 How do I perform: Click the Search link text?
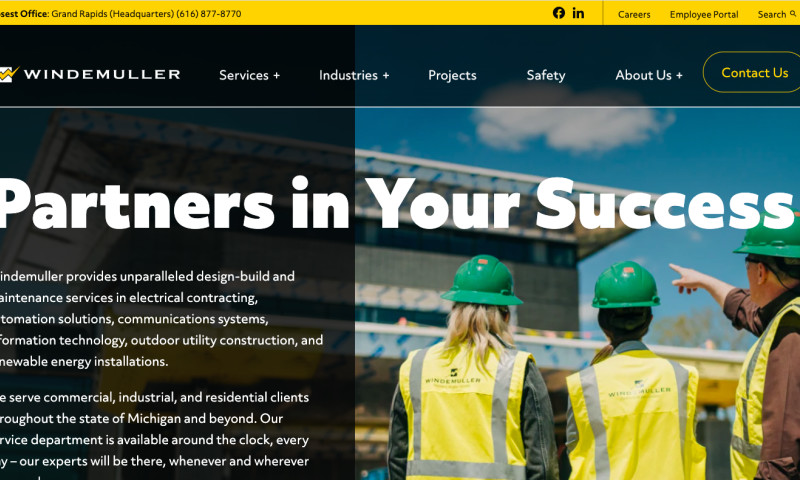pos(771,14)
